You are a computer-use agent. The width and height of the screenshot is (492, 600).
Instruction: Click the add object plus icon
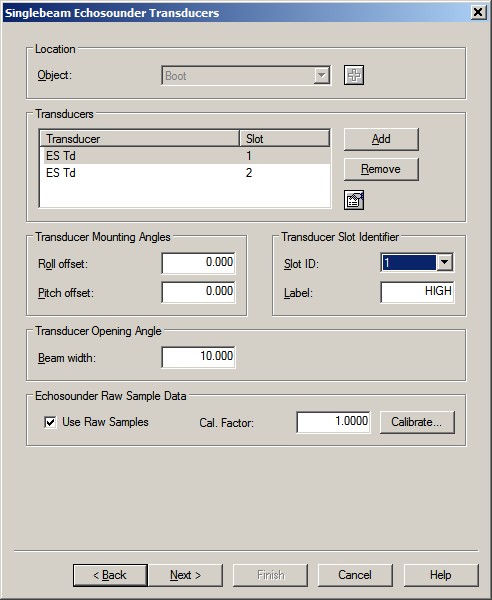[x=354, y=75]
